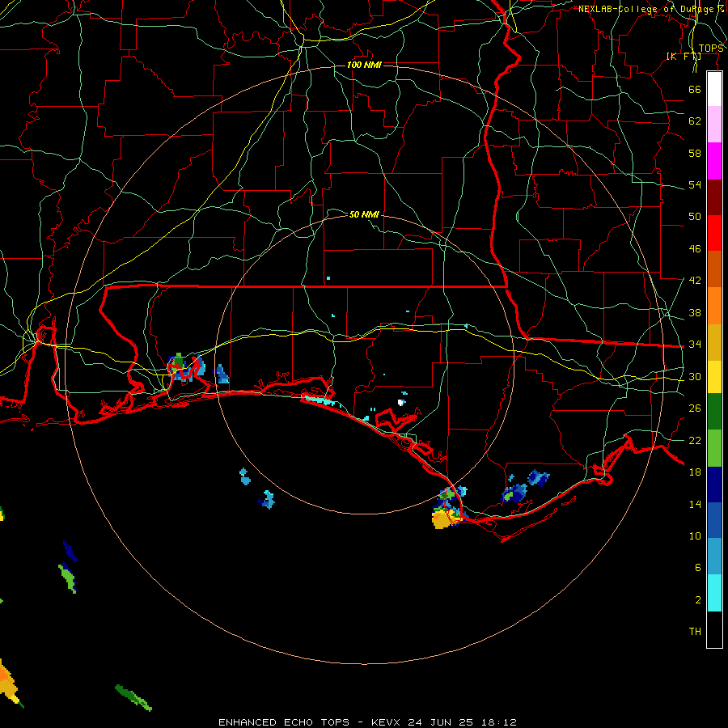Click the 38 legend value
The image size is (728, 728).
[x=695, y=313]
